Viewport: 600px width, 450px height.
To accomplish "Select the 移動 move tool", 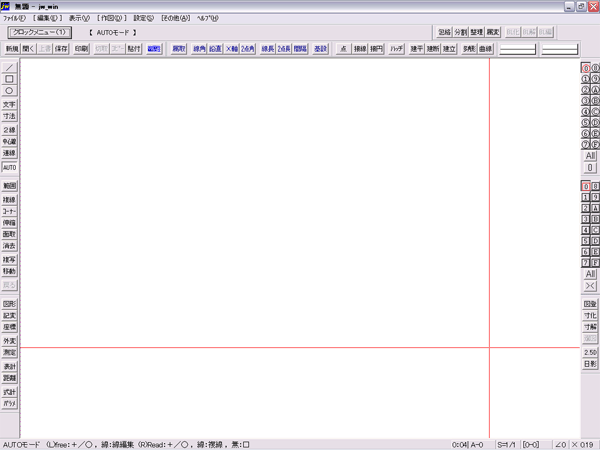I will tap(9, 271).
